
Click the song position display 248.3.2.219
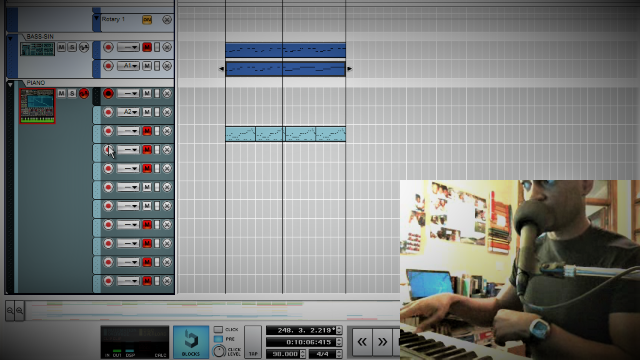pos(302,330)
